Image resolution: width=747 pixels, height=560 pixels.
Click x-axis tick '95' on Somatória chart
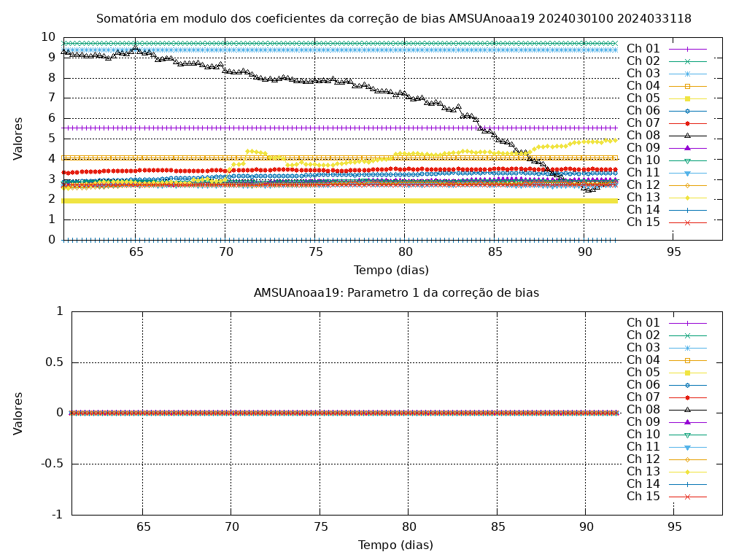point(673,252)
